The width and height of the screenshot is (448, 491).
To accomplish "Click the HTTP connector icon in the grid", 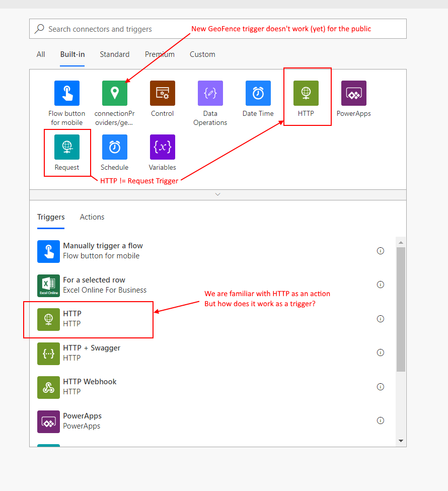I will [306, 93].
